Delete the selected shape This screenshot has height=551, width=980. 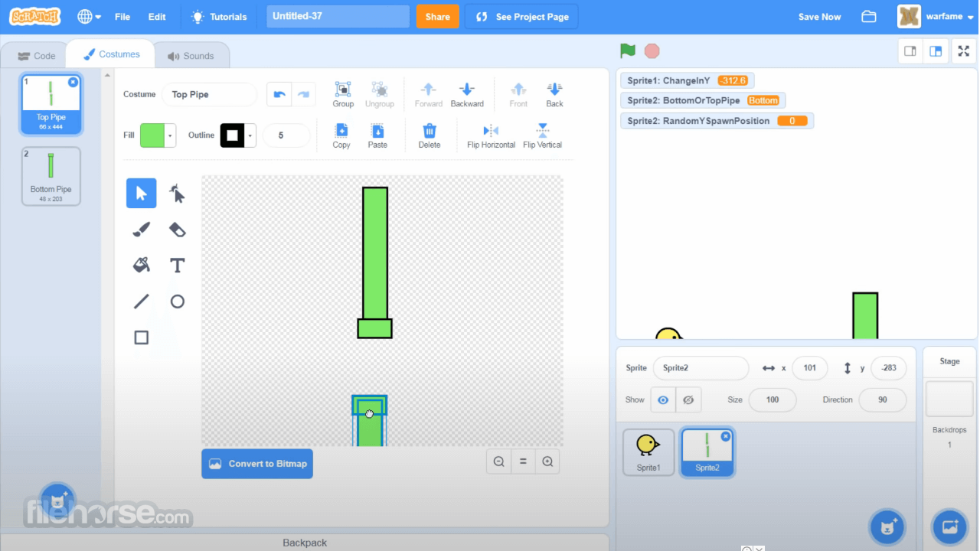(x=430, y=135)
